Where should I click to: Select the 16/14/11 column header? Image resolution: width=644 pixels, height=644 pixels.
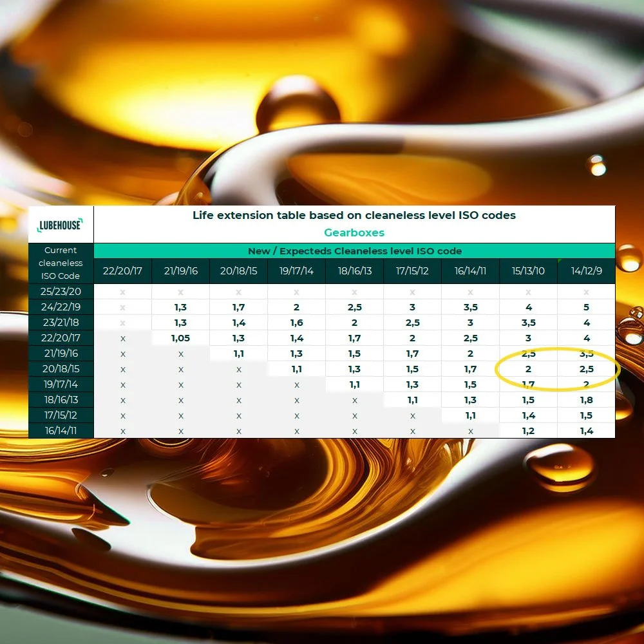point(470,271)
